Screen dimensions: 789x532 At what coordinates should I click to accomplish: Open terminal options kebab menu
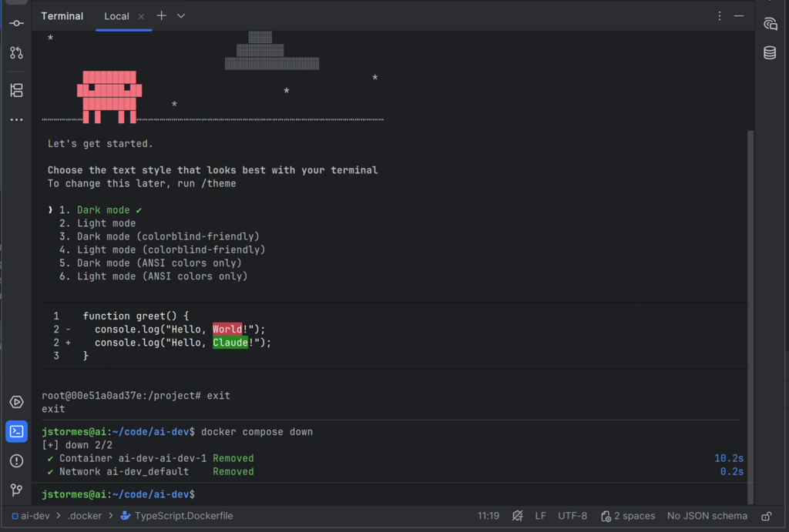pyautogui.click(x=720, y=16)
